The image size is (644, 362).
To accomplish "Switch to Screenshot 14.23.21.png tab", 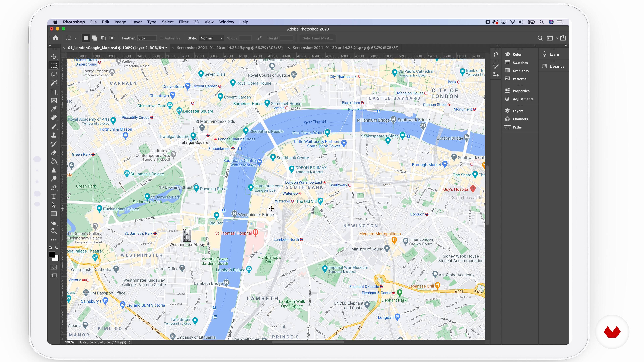I will [345, 48].
